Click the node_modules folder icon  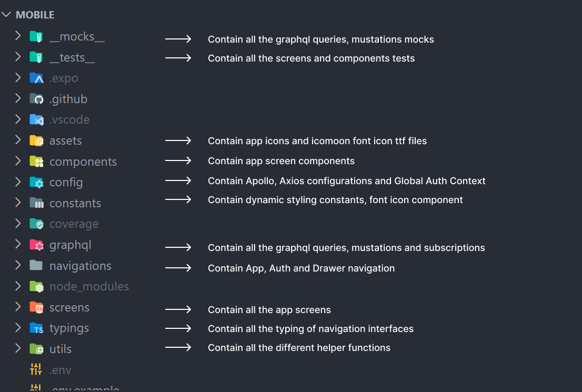[x=36, y=287]
